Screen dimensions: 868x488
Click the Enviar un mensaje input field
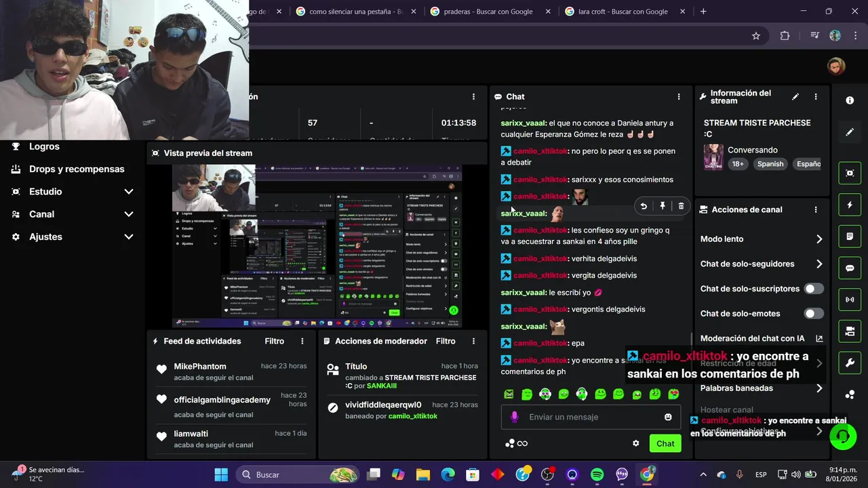click(592, 417)
